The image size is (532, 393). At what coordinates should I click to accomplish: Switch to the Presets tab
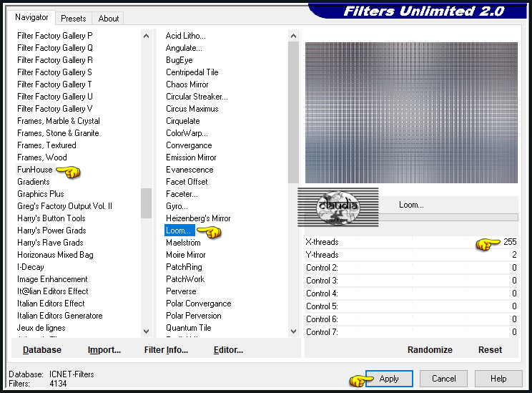[x=73, y=19]
